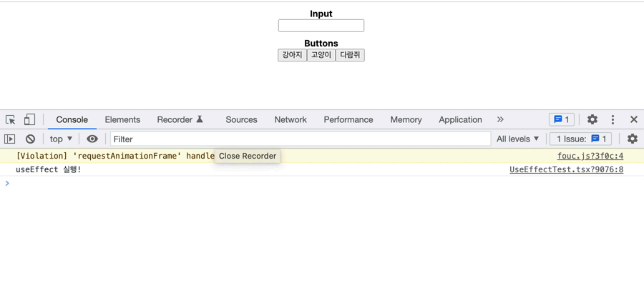644x298 pixels.
Task: Open the 1 Issue indicator
Action: pyautogui.click(x=581, y=139)
